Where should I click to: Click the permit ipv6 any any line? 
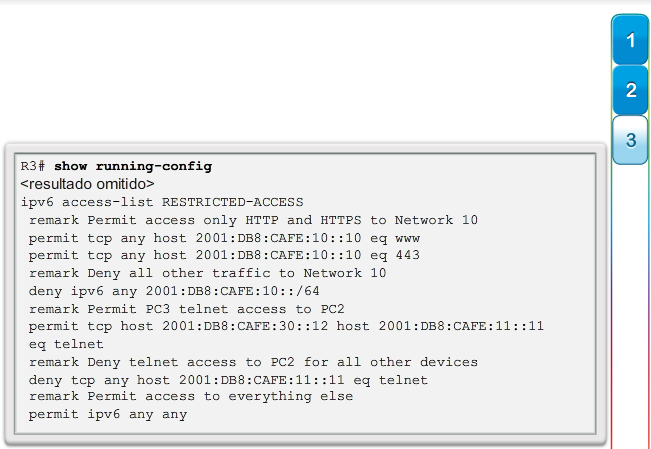pyautogui.click(x=108, y=414)
